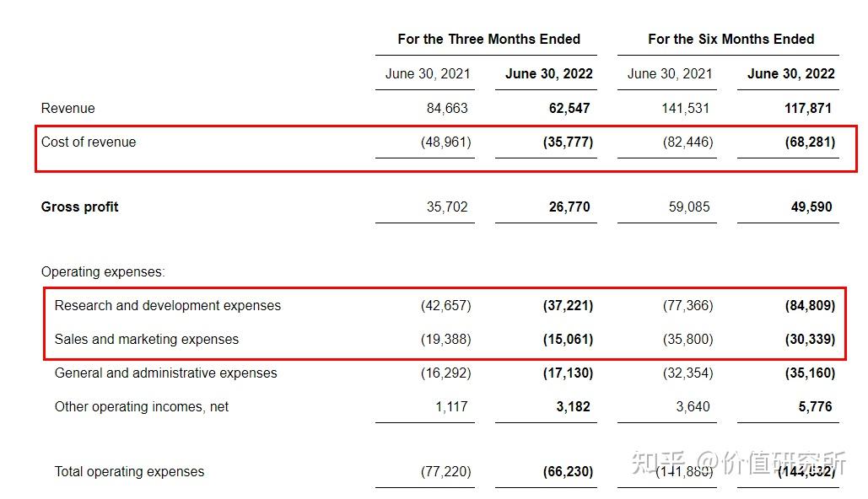The height and width of the screenshot is (499, 868).
Task: Select six-month revenue value 117,871
Action: click(x=807, y=108)
